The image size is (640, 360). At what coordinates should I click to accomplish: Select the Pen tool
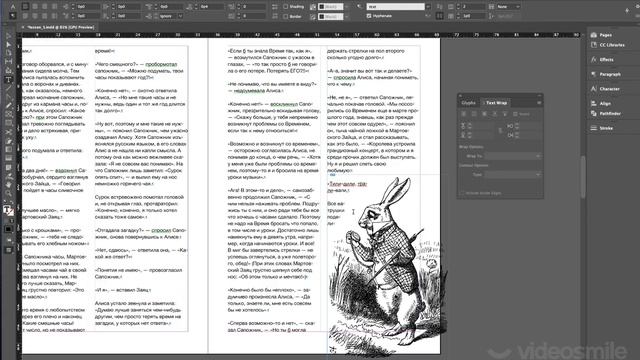[8, 97]
